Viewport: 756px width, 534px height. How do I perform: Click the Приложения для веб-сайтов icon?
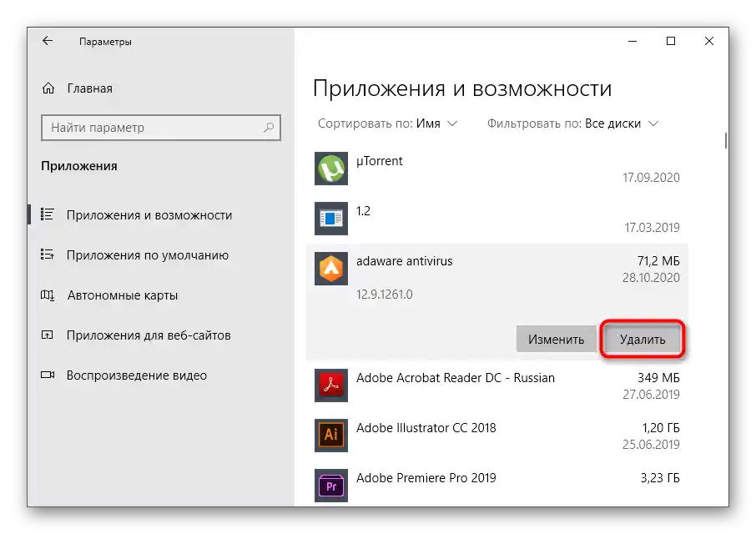point(48,335)
